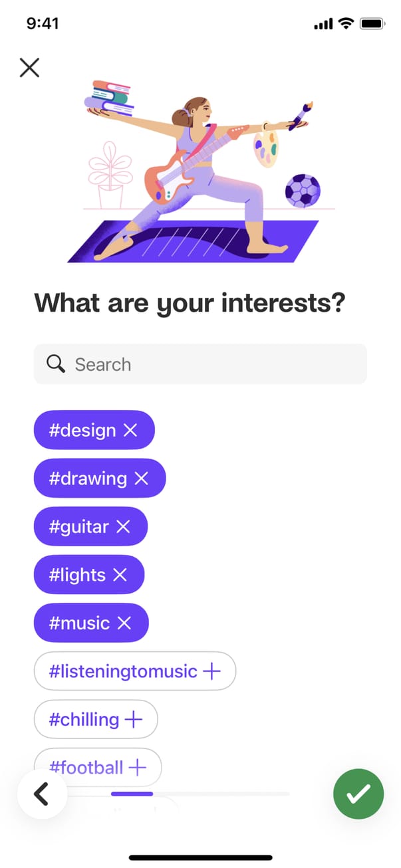Close the interests screen with the X icon
Screen dimensions: 401x868
[29, 67]
